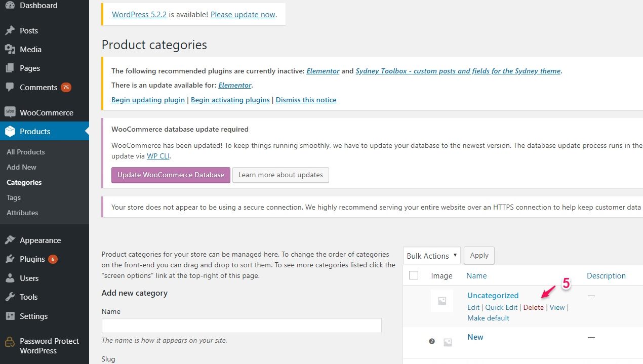Viewport: 643px width, 364px height.
Task: Click the Plugins plug icon
Action: pyautogui.click(x=10, y=259)
